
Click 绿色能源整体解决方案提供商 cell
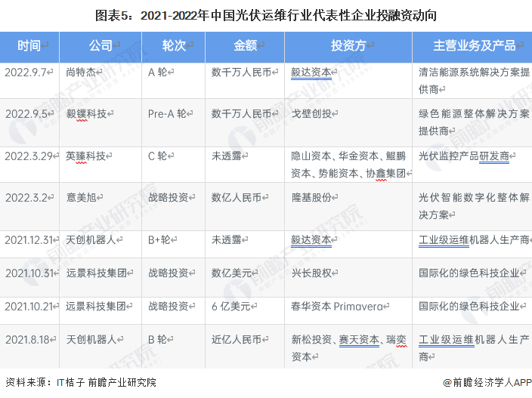click(x=474, y=122)
